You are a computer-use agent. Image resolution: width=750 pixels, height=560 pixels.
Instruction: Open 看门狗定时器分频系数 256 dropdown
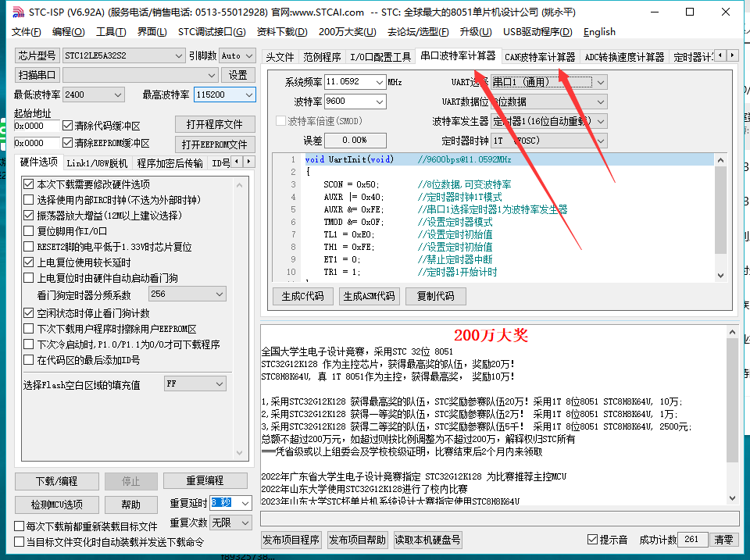click(187, 294)
